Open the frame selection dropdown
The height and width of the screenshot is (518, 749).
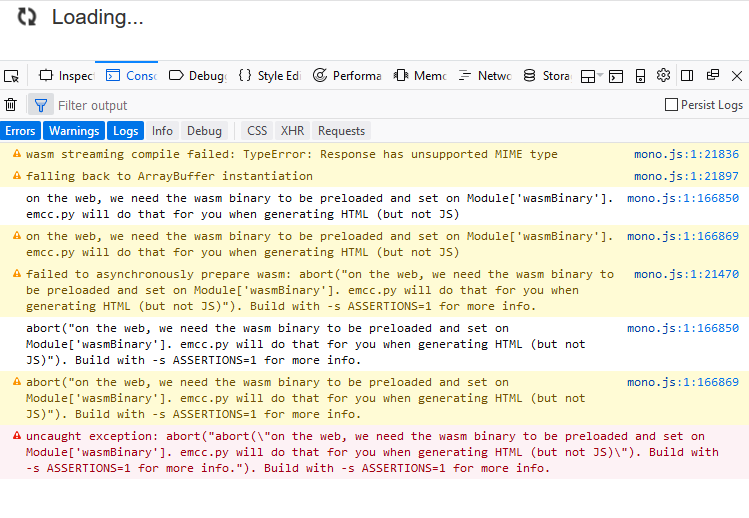(x=591, y=76)
